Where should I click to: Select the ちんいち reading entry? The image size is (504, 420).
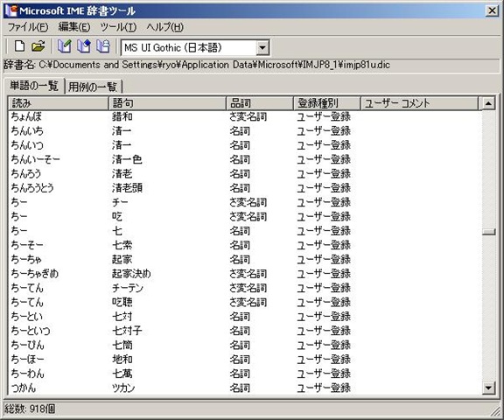(27, 130)
